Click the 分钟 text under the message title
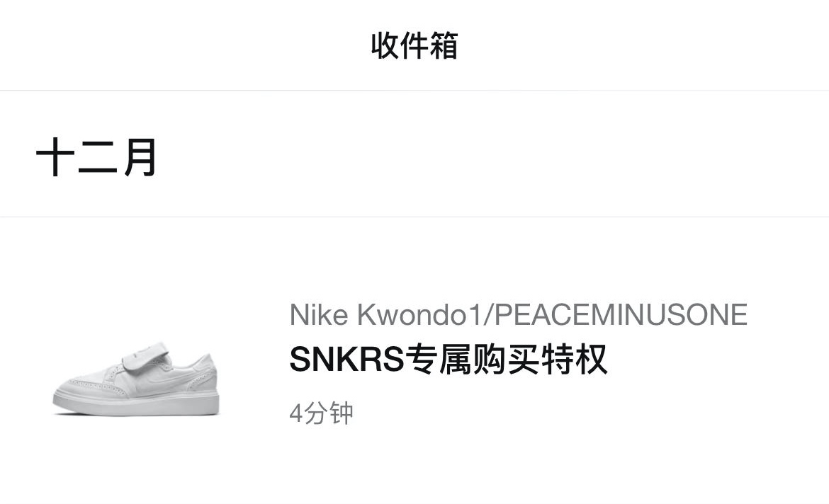Screen dimensions: 829x504 click(328, 413)
